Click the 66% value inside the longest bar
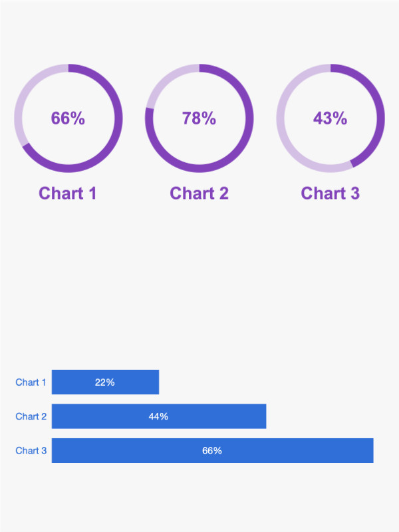This screenshot has width=399, height=532. point(212,451)
